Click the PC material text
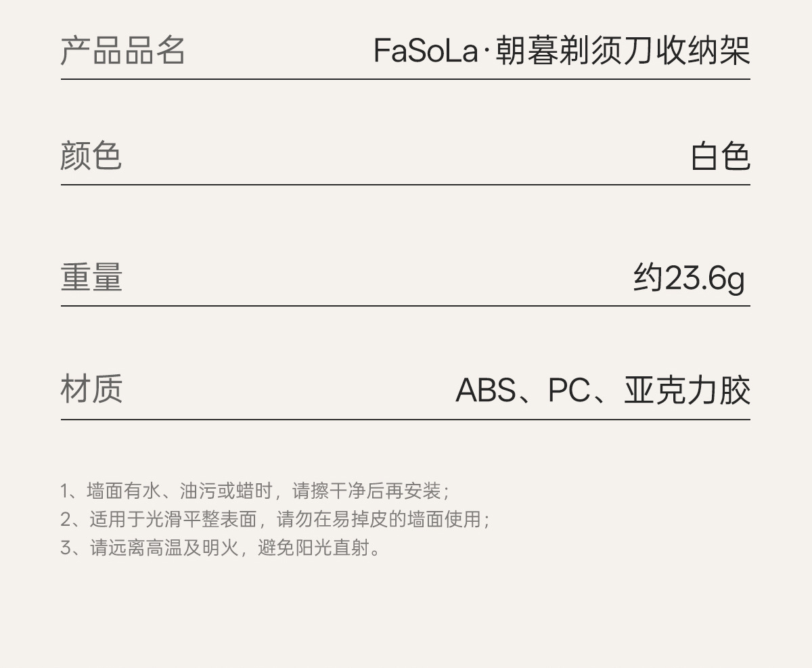The width and height of the screenshot is (812, 668). point(569,391)
